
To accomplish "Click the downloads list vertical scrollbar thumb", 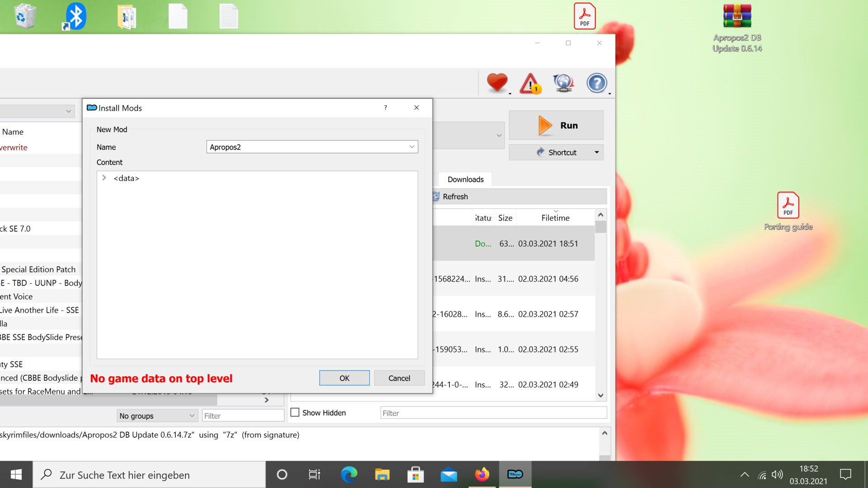I will pos(600,227).
